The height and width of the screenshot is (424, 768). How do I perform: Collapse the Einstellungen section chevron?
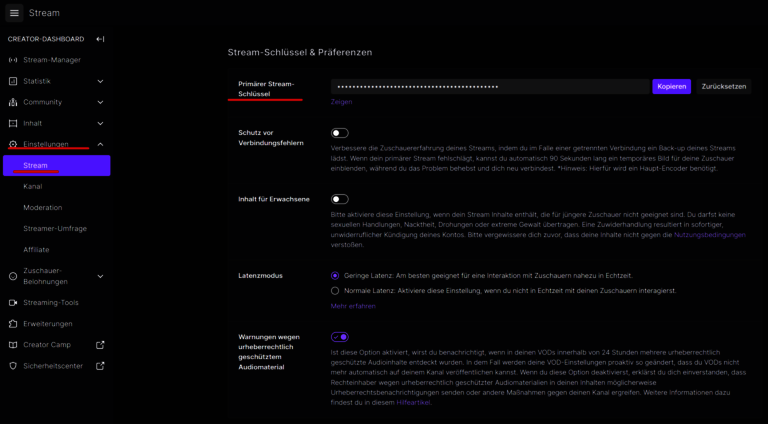tap(100, 144)
